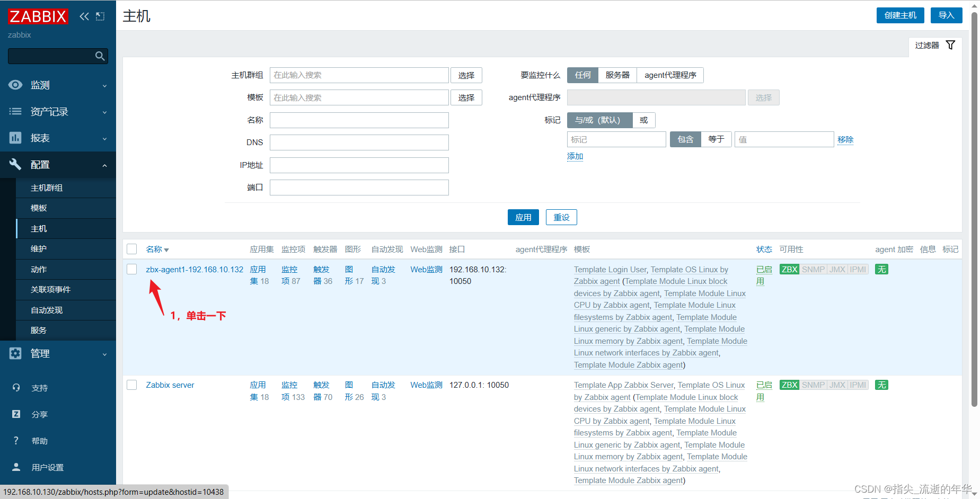
Task: Click the 无 encryption badge for zbx-agent1
Action: tap(881, 270)
